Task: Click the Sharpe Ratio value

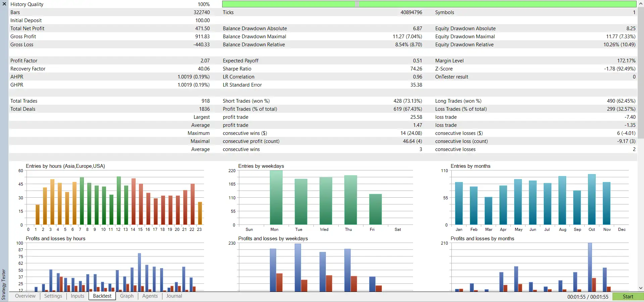Action: (x=416, y=69)
